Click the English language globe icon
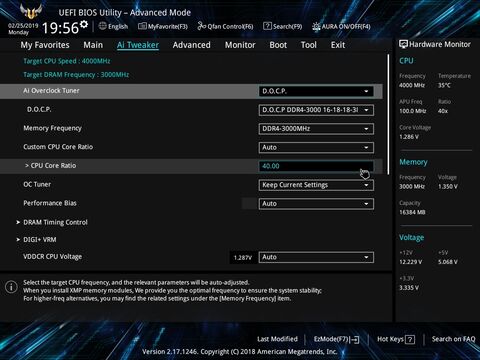This screenshot has width=480, height=360. (103, 26)
